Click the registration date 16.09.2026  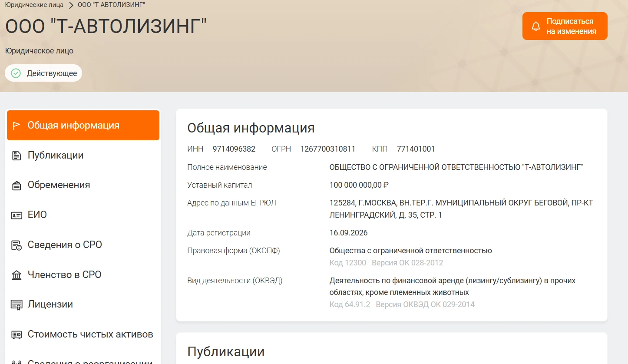[349, 233]
